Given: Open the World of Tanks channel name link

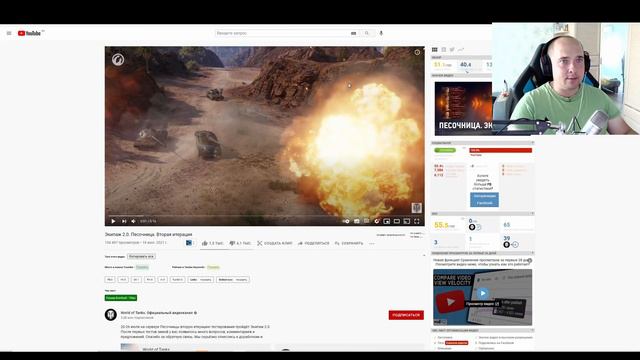Looking at the screenshot, I should (x=157, y=313).
